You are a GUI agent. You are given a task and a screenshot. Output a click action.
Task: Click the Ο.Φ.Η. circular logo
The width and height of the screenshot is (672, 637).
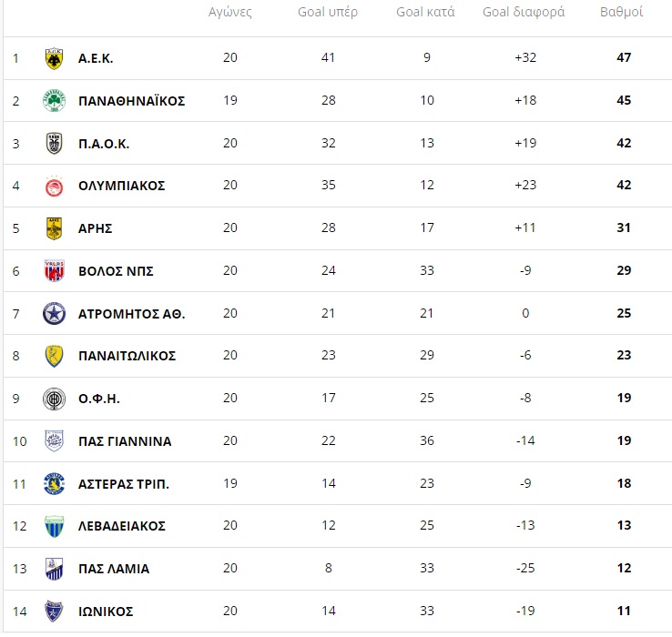pos(54,399)
